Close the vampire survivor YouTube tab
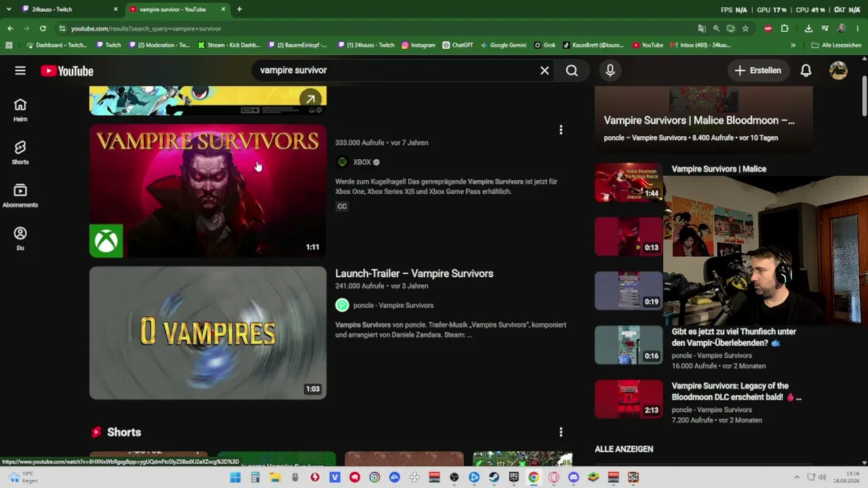Screen dimensions: 868x488 222,9
